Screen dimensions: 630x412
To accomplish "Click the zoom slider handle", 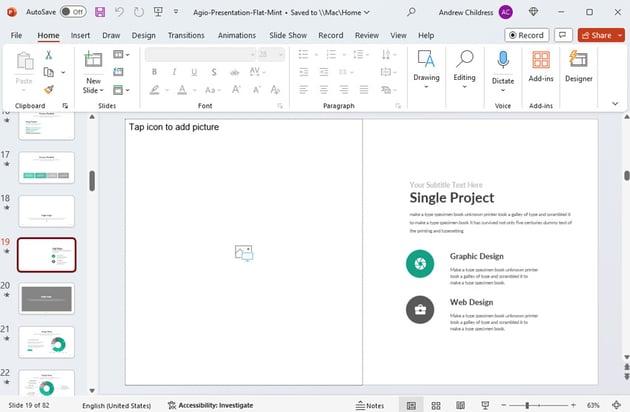I will click(x=527, y=405).
